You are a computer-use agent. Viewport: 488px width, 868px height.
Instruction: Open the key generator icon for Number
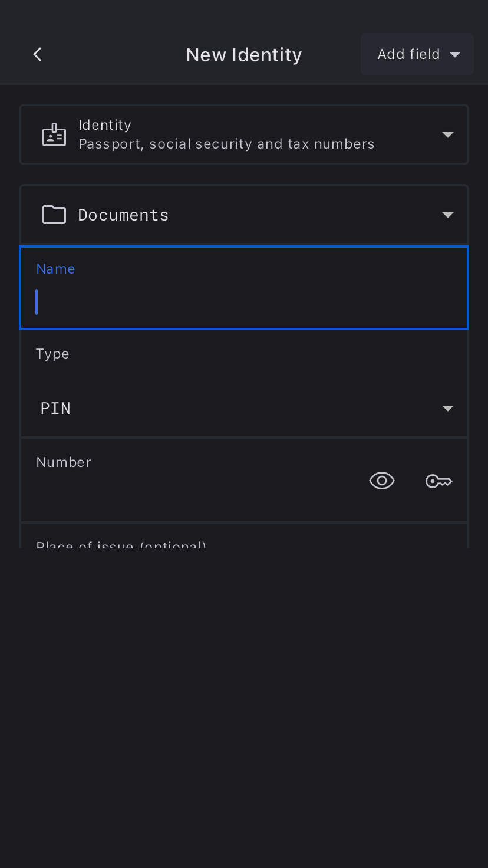438,481
